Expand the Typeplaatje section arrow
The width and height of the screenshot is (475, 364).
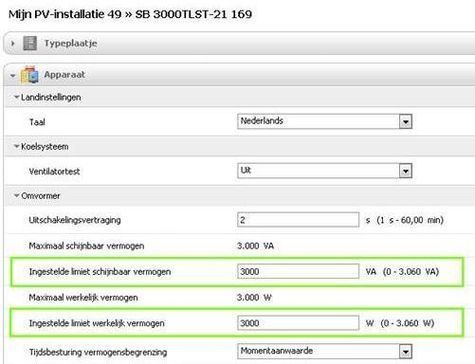13,43
